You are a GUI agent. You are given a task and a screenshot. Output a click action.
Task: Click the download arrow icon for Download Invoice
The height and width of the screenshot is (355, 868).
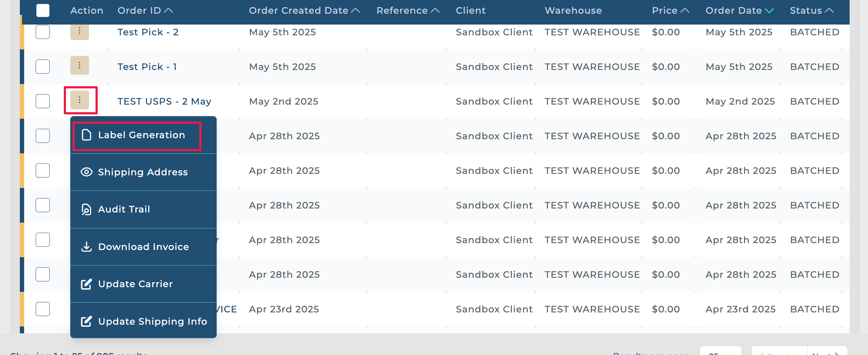click(87, 247)
